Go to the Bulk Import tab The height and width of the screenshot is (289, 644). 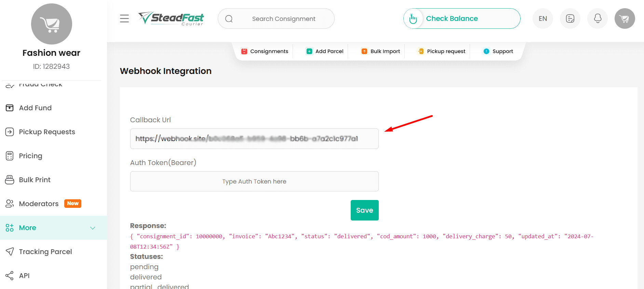click(380, 51)
